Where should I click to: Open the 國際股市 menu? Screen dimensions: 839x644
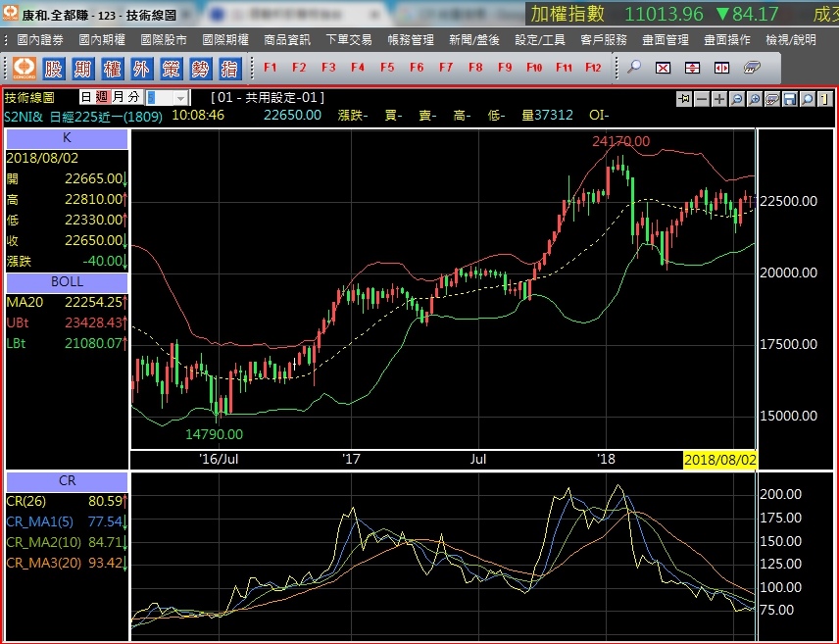tap(164, 39)
